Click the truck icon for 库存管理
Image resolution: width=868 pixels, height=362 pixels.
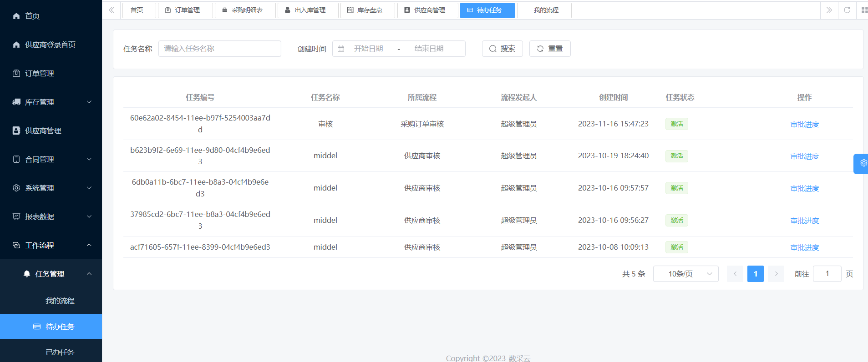[x=16, y=102]
